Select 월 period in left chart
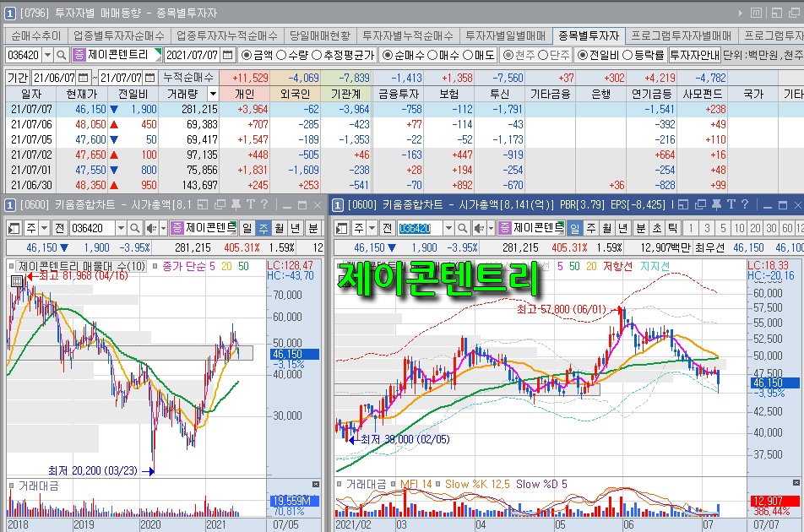Screen dimensions: 804x532 (x=280, y=228)
